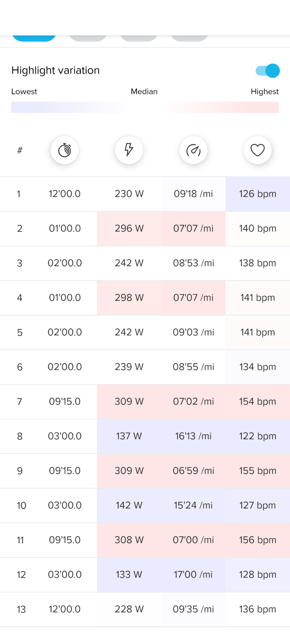This screenshot has width=290, height=644.
Task: Tap the heart rate column icon
Action: coord(257,150)
